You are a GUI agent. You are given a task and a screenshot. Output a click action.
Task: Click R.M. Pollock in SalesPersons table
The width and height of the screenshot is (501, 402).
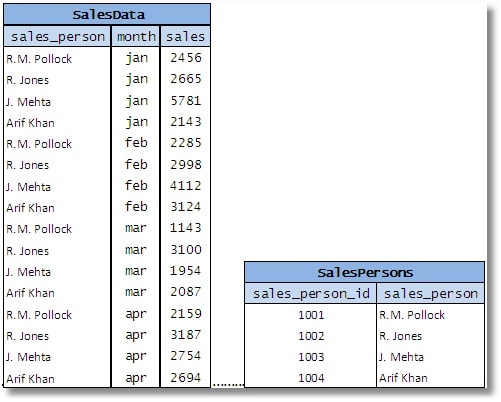[412, 315]
